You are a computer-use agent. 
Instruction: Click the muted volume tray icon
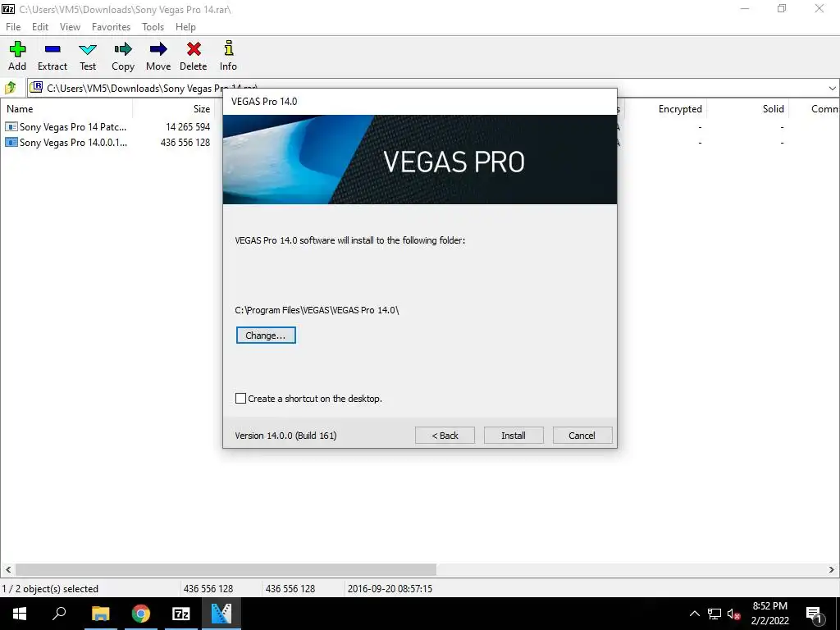pyautogui.click(x=733, y=614)
